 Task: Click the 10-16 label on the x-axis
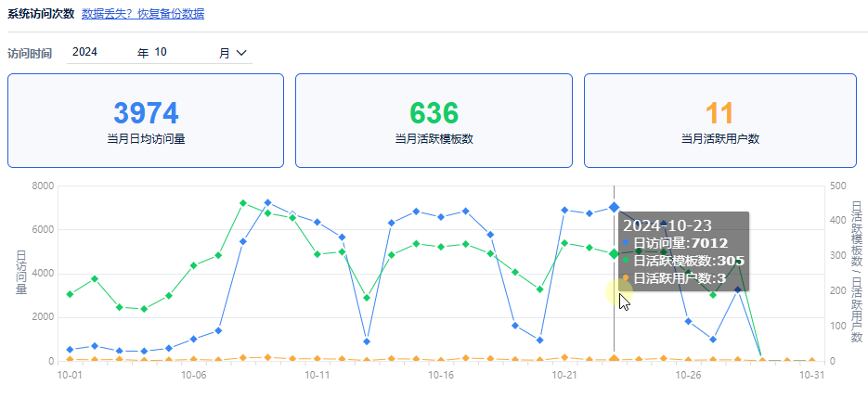click(x=441, y=376)
